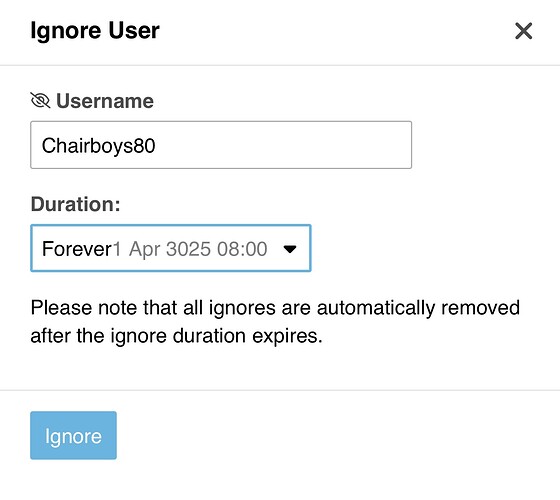Click the Duration: label
The height and width of the screenshot is (500, 560).
coord(76,204)
